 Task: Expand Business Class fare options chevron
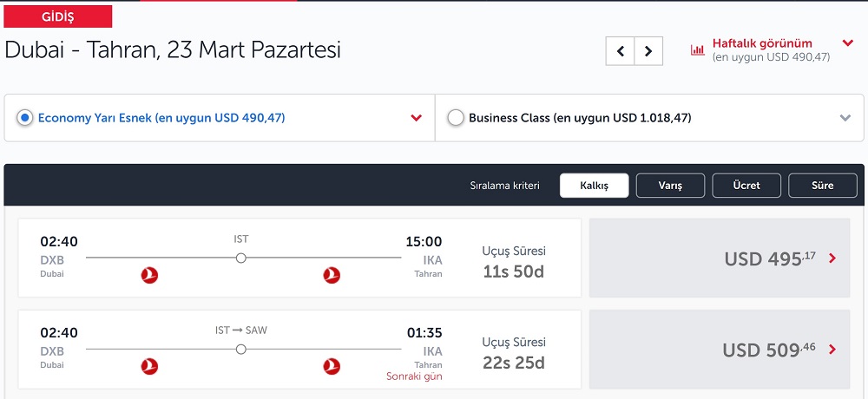tap(845, 118)
